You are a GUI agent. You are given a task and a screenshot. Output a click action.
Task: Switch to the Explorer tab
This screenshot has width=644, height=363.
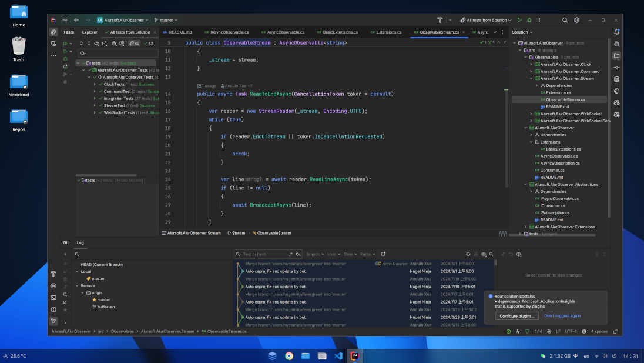[x=89, y=32]
